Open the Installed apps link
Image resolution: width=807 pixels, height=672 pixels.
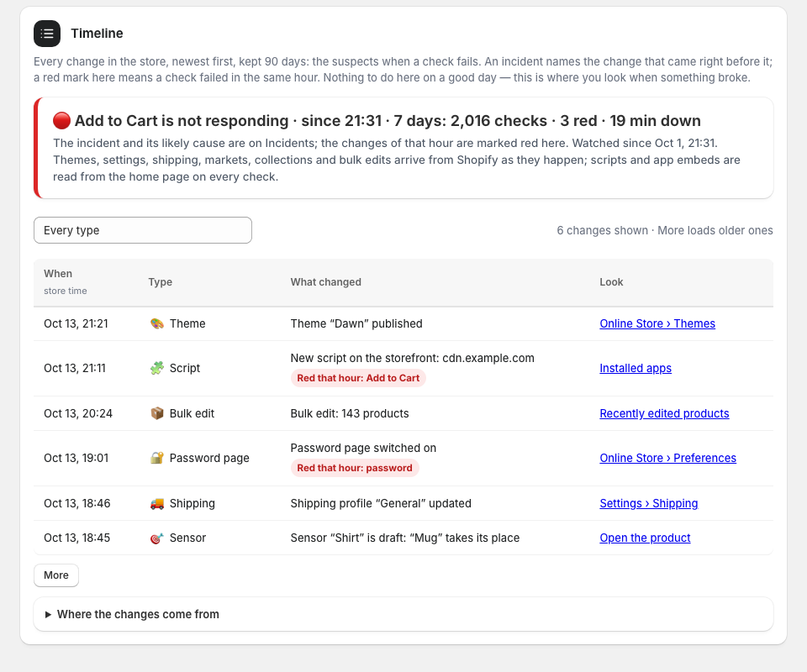pyautogui.click(x=636, y=368)
